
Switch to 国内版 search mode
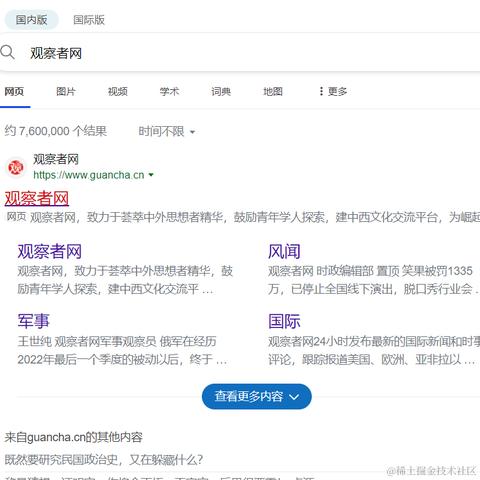tap(31, 20)
